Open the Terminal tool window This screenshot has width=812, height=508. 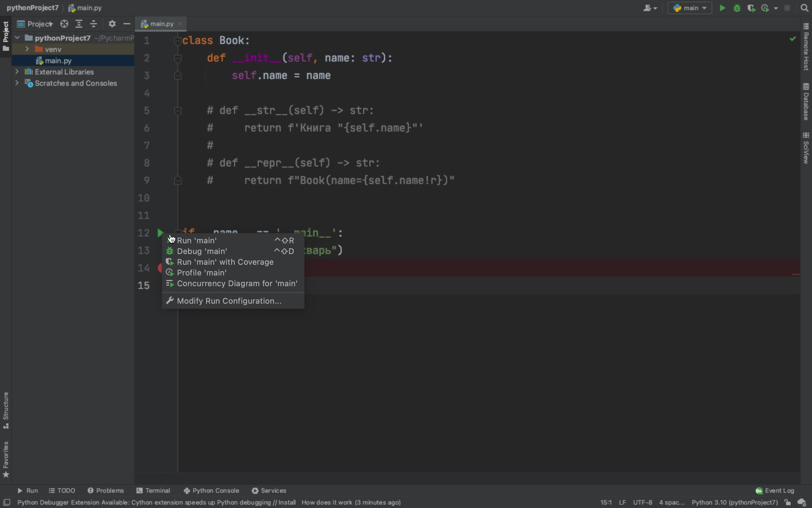coord(153,491)
